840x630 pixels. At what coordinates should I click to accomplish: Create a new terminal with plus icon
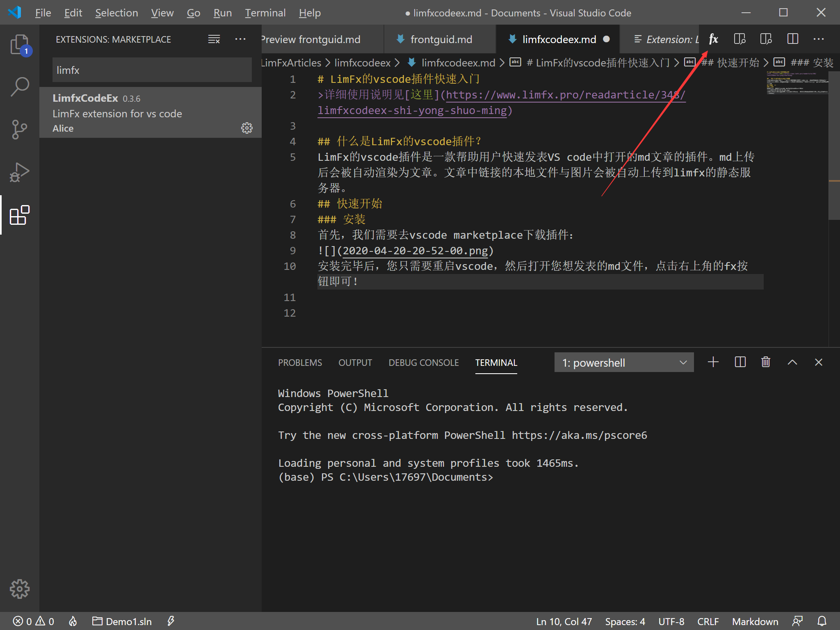pyautogui.click(x=713, y=362)
